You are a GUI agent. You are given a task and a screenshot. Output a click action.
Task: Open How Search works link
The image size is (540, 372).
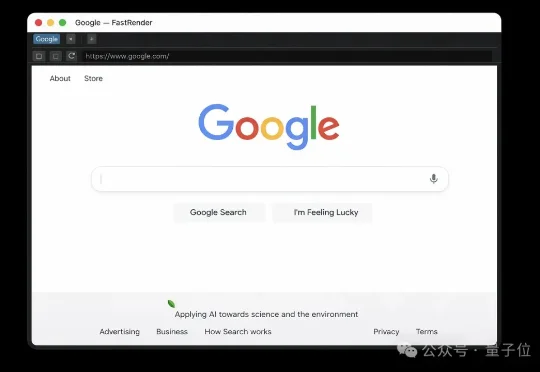238,332
